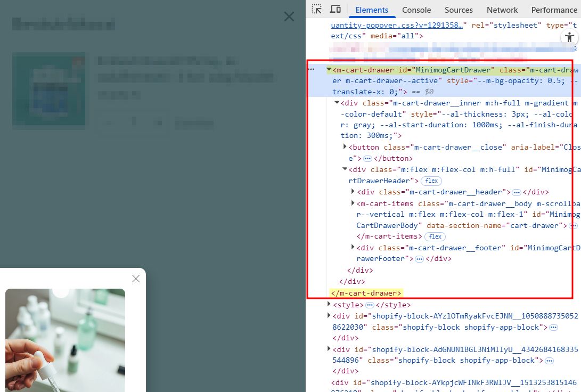This screenshot has width=581, height=392.
Task: Click the accessibility person icon
Action: [x=569, y=37]
